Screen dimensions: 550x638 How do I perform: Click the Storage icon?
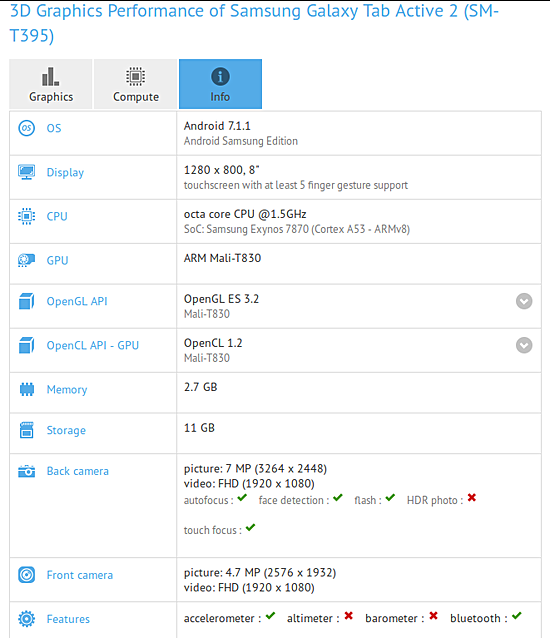pyautogui.click(x=26, y=430)
